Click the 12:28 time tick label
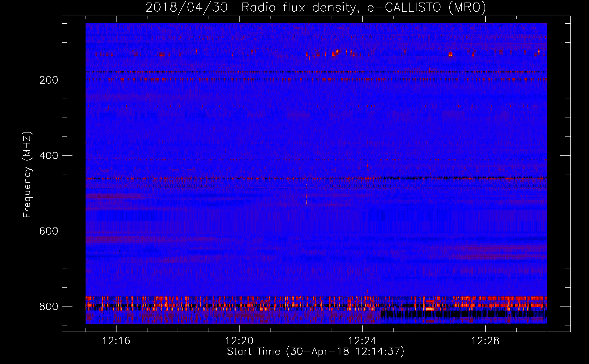Image resolution: width=589 pixels, height=364 pixels. click(485, 341)
